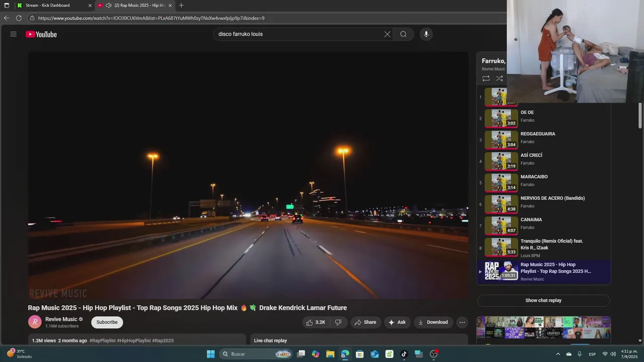Select the Rap Music 2025 playlist item
The width and height of the screenshot is (644, 362).
(x=543, y=271)
